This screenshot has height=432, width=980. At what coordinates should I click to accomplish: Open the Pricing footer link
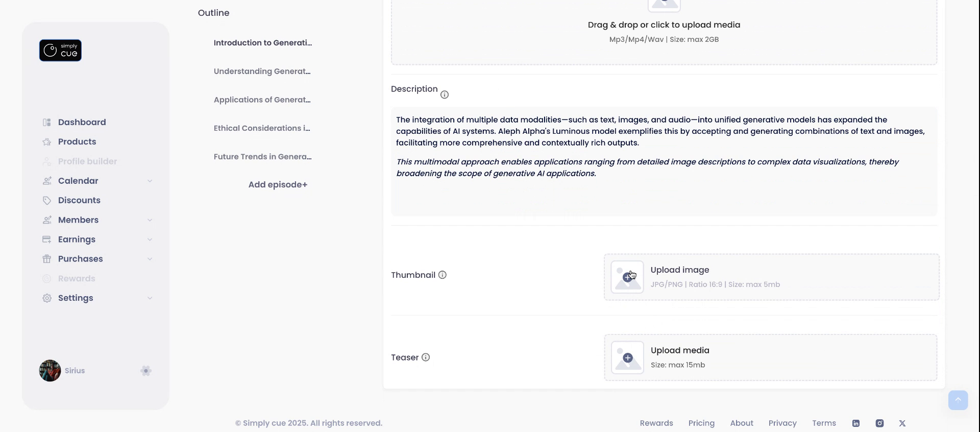point(701,423)
